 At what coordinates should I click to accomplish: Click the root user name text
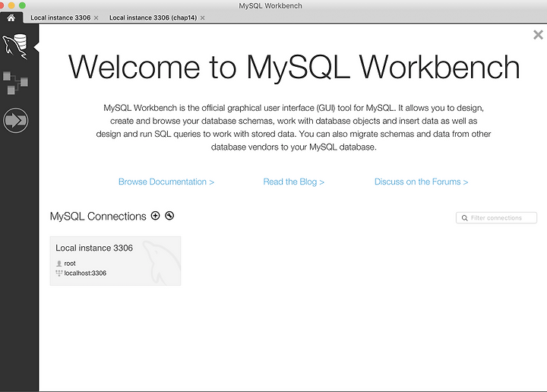click(x=70, y=264)
